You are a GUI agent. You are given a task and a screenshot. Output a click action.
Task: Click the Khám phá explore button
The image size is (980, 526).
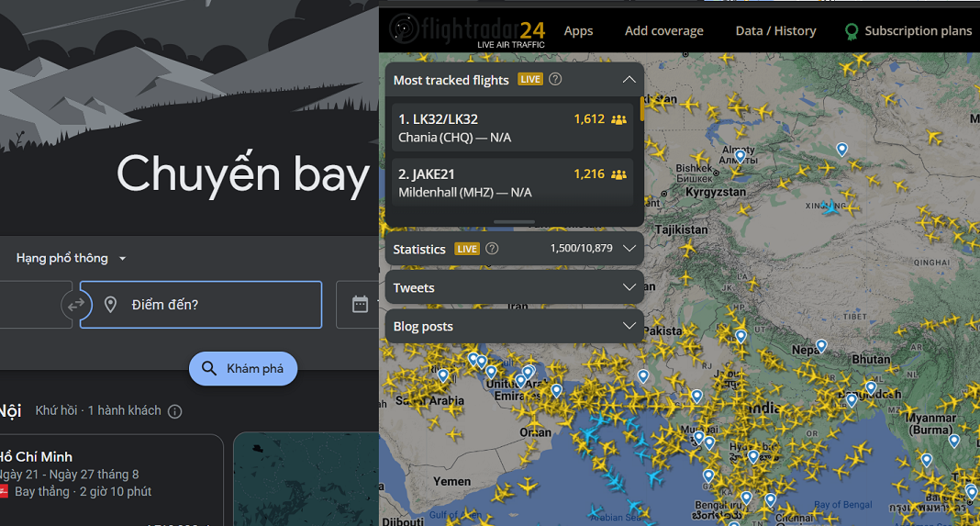coord(243,368)
